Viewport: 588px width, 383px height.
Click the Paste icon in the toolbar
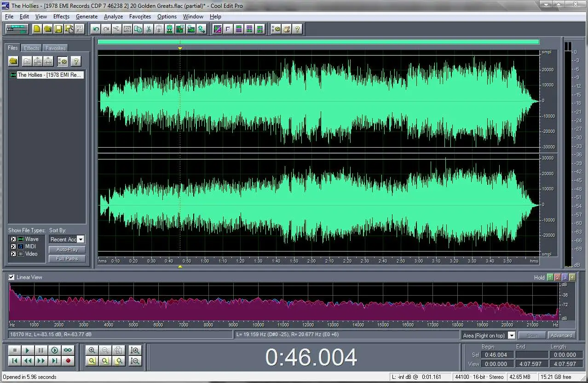coord(159,29)
